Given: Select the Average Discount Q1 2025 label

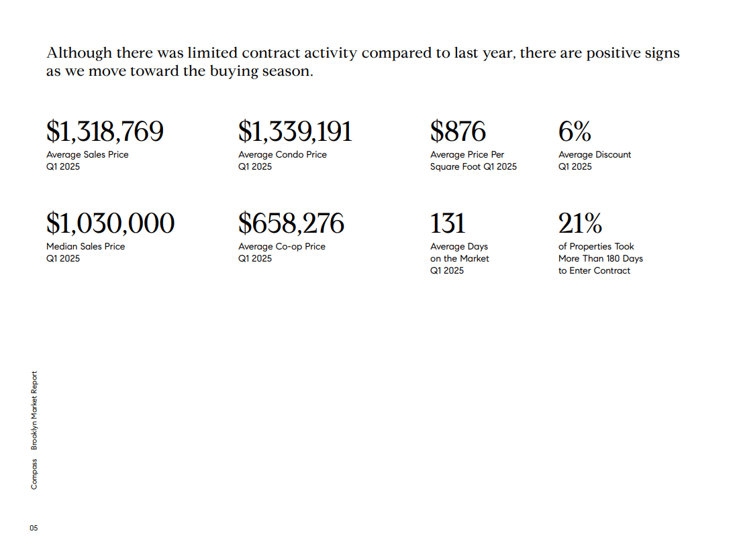Looking at the screenshot, I should [x=595, y=161].
